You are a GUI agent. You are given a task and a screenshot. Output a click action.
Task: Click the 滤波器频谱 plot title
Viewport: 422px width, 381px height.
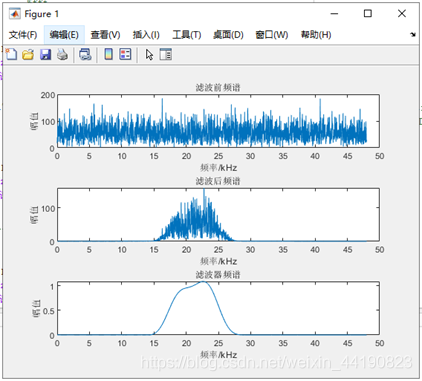coord(218,275)
